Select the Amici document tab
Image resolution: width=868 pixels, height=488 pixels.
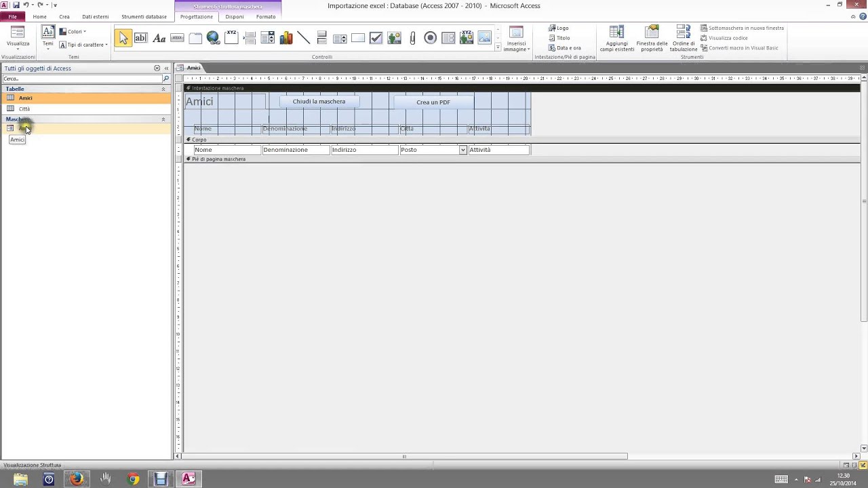[x=194, y=68]
